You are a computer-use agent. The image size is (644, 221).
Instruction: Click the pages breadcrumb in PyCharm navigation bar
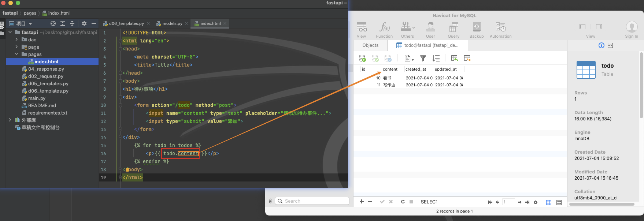[x=30, y=13]
